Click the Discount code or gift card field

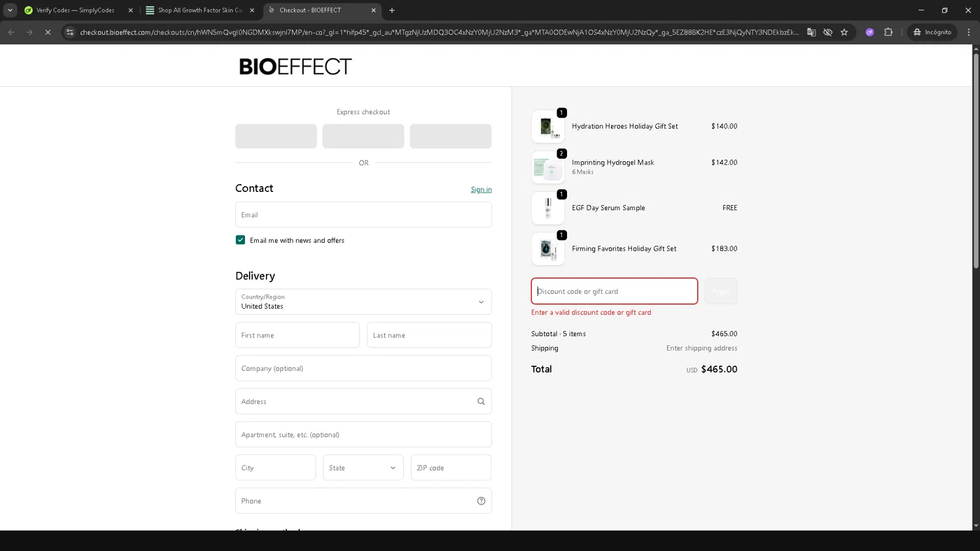[614, 291]
